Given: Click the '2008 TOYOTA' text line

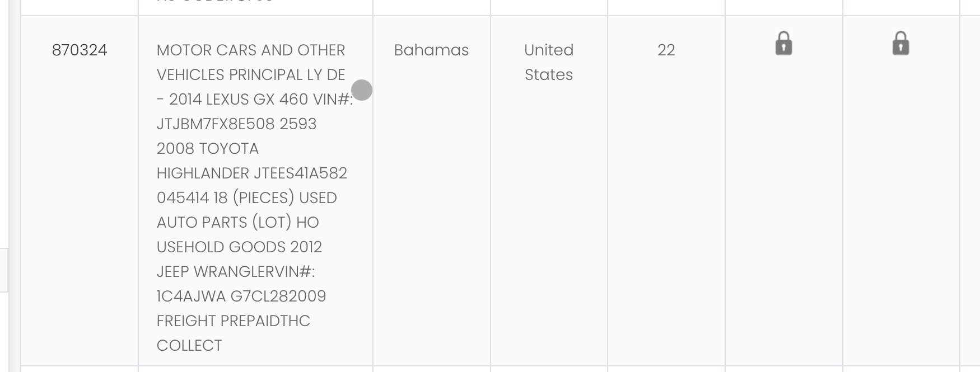Looking at the screenshot, I should (x=208, y=149).
